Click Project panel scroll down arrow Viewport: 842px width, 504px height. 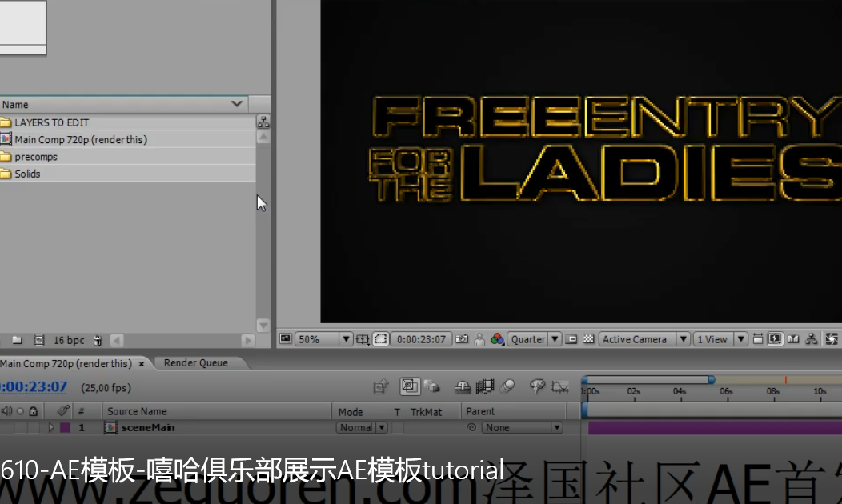pos(263,326)
